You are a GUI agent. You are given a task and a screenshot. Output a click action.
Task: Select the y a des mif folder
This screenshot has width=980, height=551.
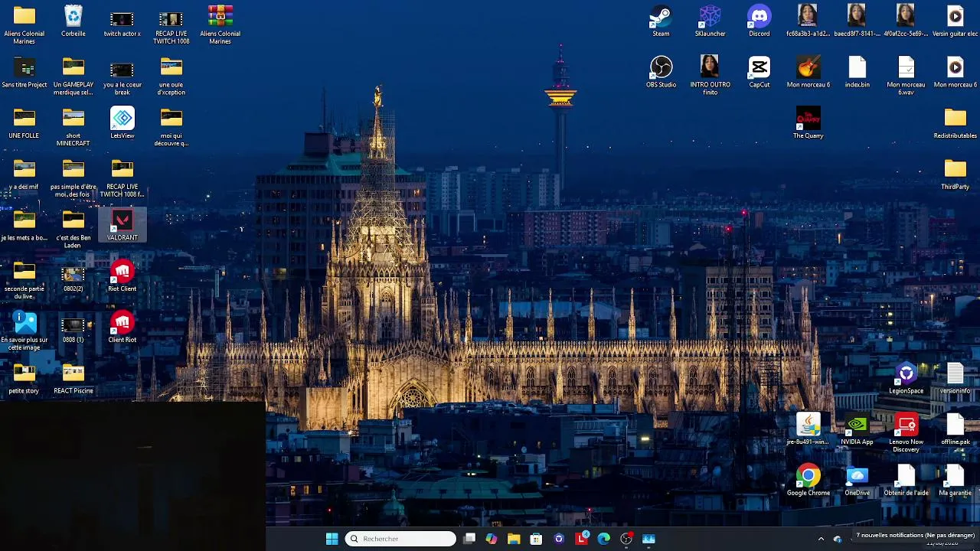coord(24,170)
